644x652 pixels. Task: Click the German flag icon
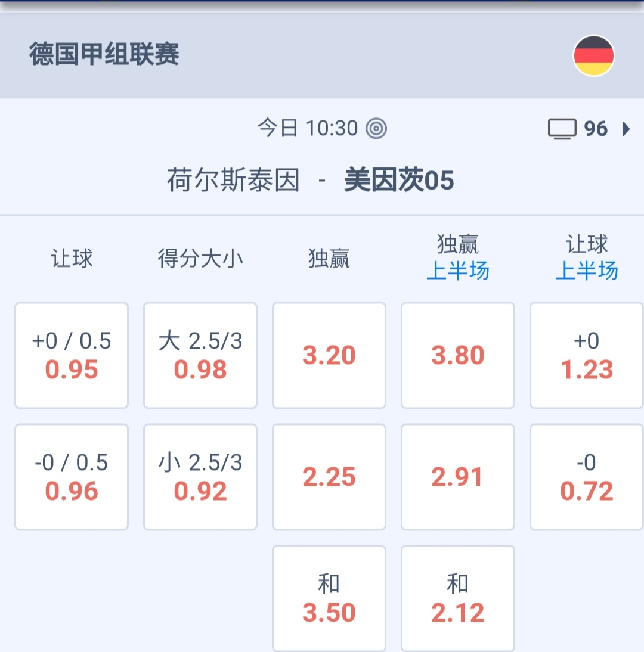593,56
